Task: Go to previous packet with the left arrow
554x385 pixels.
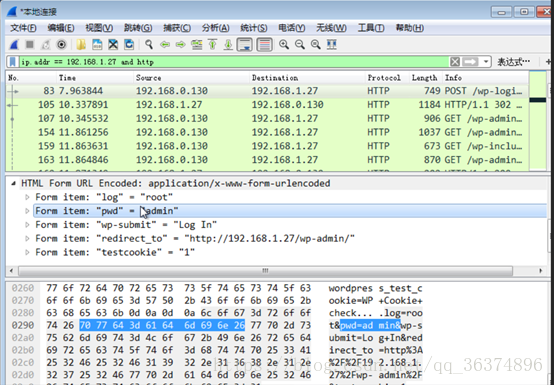Action: [x=165, y=45]
